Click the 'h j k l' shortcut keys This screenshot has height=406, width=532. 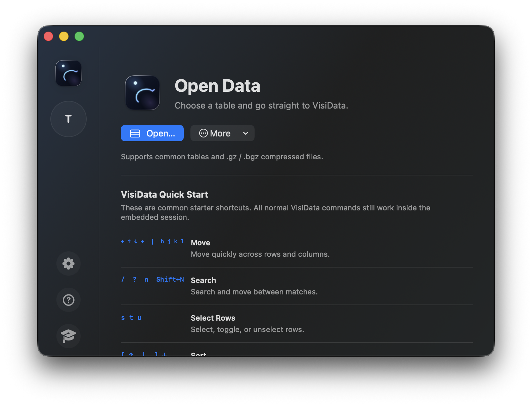coord(172,241)
